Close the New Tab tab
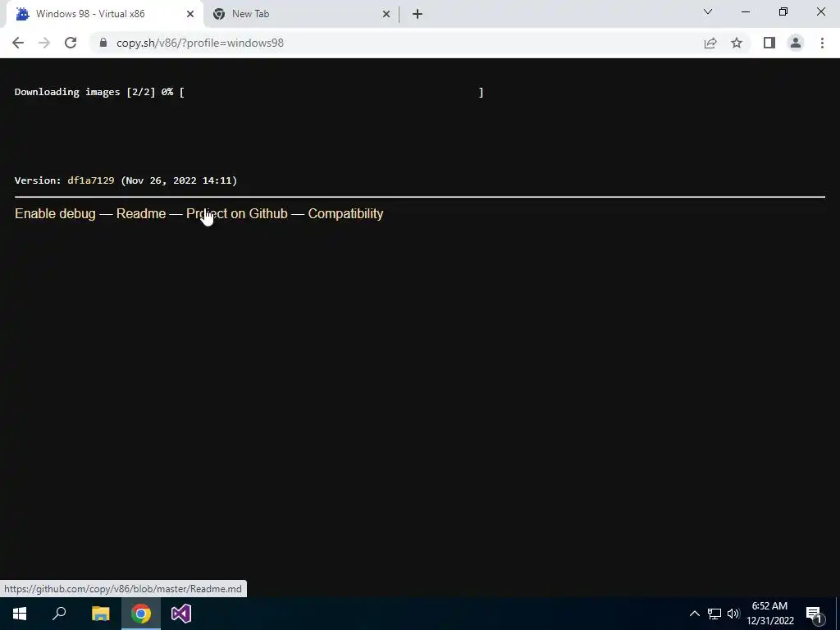 (x=386, y=14)
